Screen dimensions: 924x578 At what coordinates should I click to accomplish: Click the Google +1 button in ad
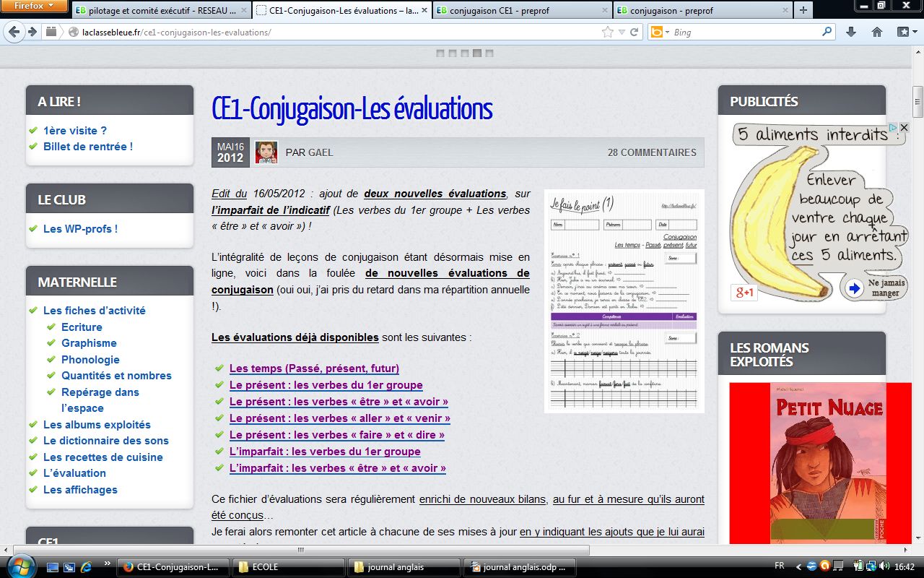744,293
